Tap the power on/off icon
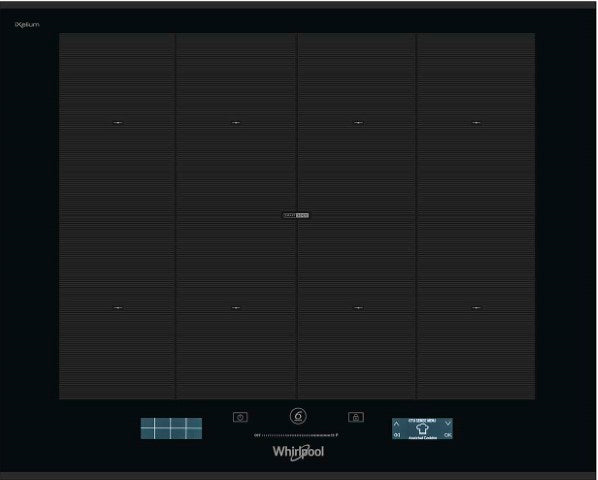 point(240,417)
